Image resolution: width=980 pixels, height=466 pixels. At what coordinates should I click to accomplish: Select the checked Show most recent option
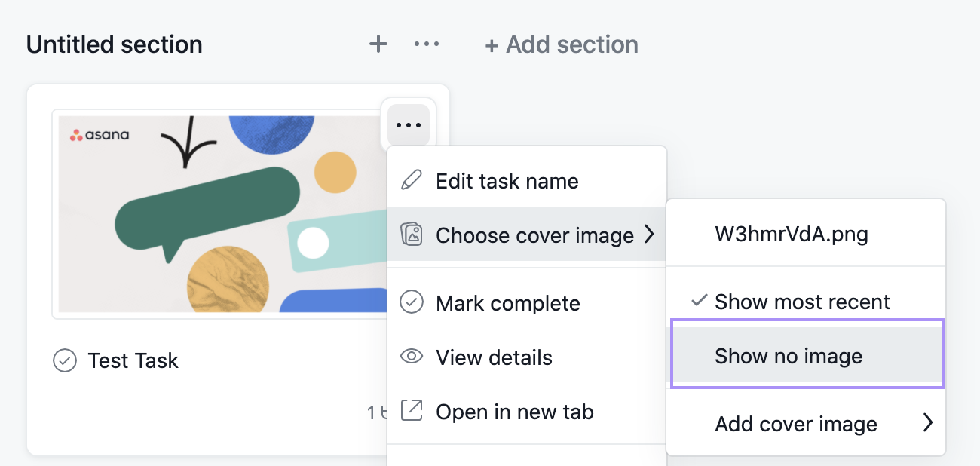(802, 302)
